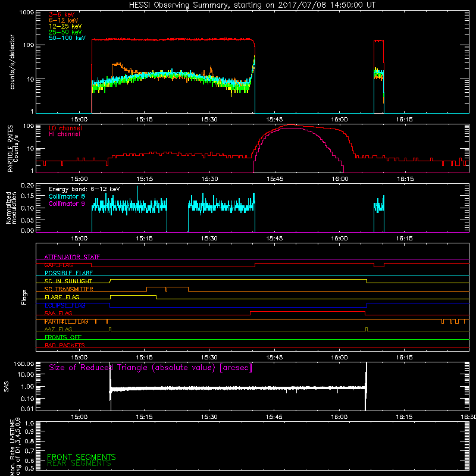The image size is (476, 476).
Task: Click the 1000 tick value on top plot
Action: (x=27, y=12)
